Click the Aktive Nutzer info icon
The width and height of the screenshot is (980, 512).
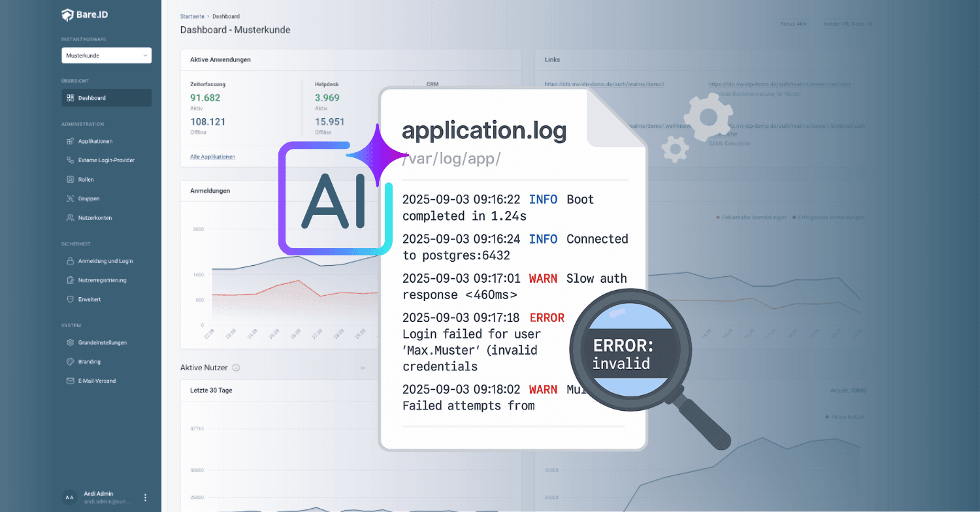(236, 368)
